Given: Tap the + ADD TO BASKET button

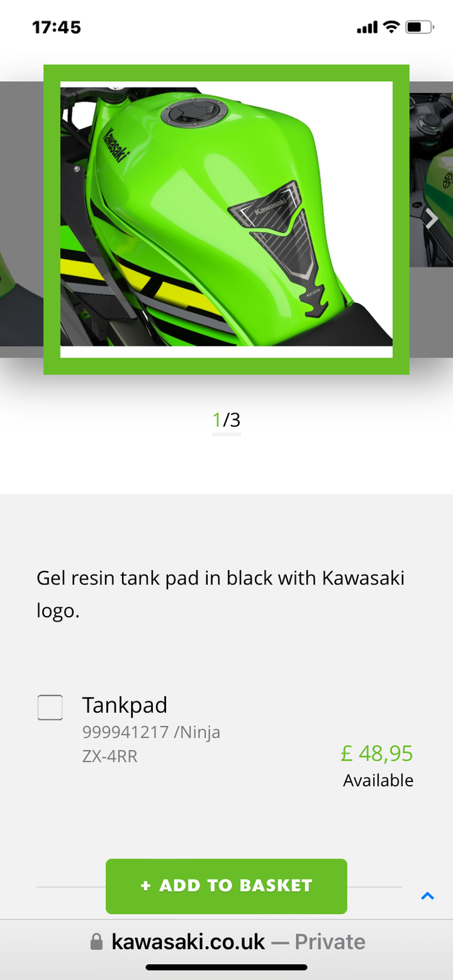Looking at the screenshot, I should tap(226, 886).
